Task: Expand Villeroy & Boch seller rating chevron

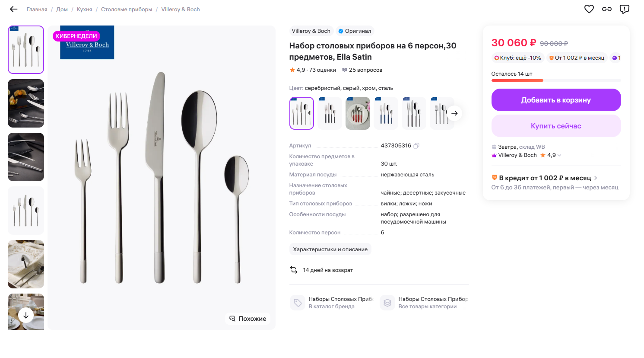Action: point(560,155)
